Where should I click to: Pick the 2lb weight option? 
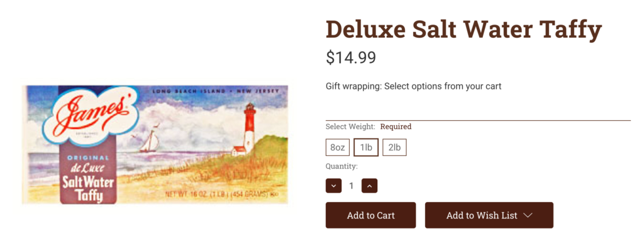tap(394, 148)
